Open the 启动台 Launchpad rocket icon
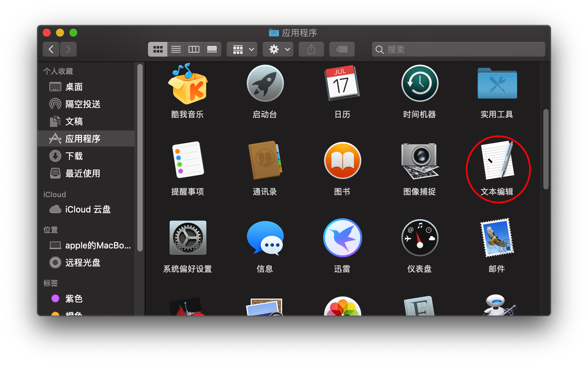This screenshot has height=365, width=588. pyautogui.click(x=265, y=83)
